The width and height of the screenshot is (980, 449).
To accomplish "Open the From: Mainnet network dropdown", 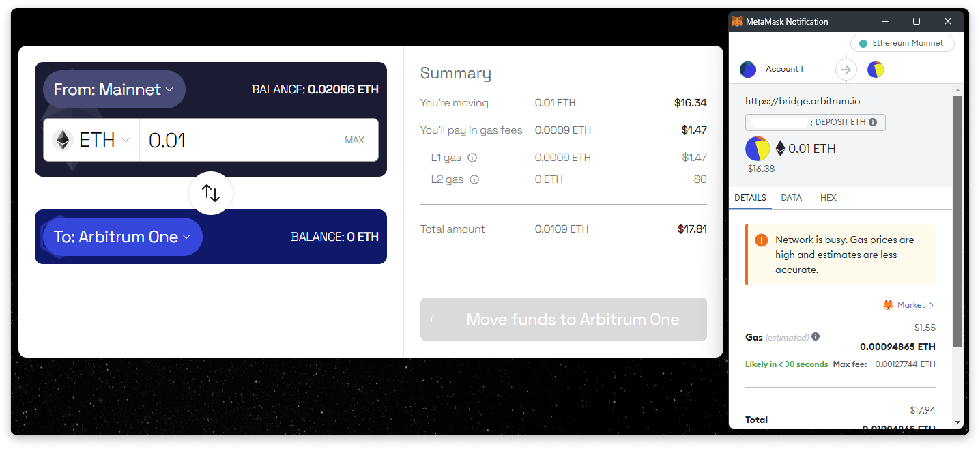I will tap(113, 89).
